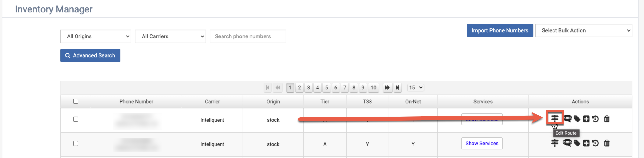Open the All Origins dropdown
Viewport: 644px width, 158px height.
96,36
